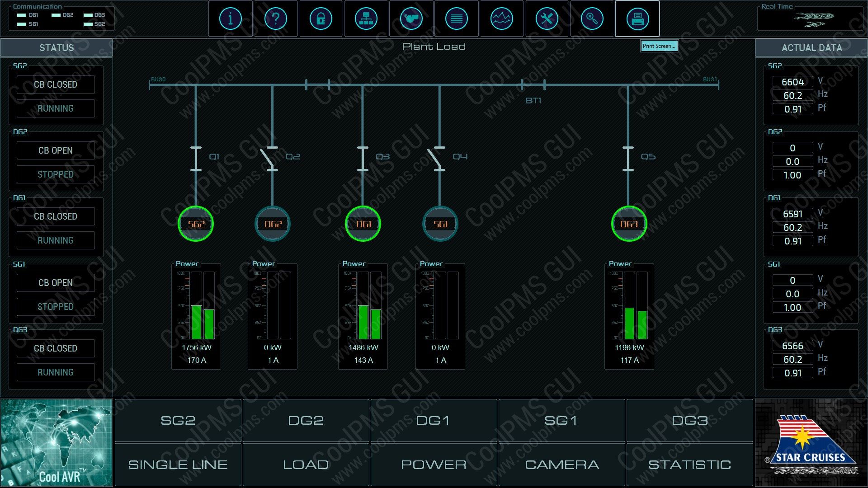This screenshot has width=868, height=488.
Task: Switch to SINGLE LINE view
Action: tap(178, 465)
